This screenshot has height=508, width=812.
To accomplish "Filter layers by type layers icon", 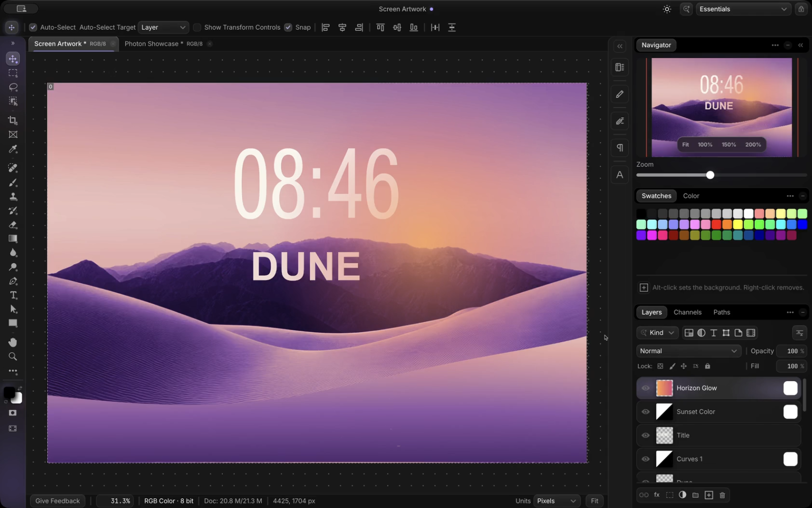I will (714, 333).
